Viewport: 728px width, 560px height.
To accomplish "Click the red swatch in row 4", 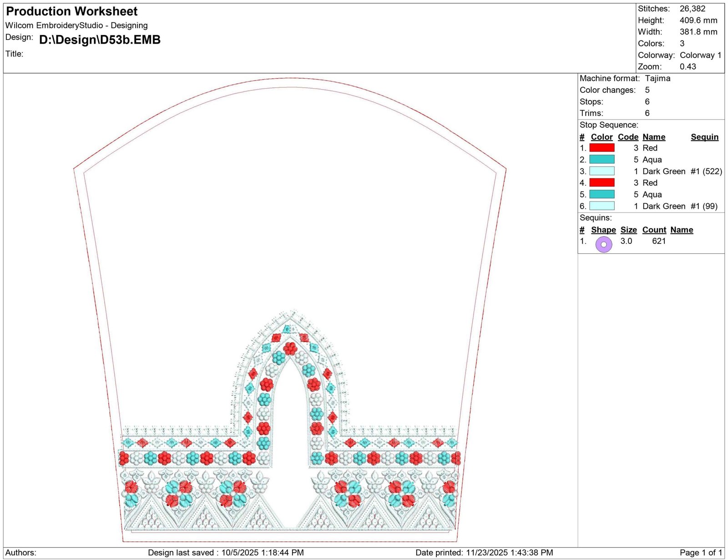I will point(602,182).
